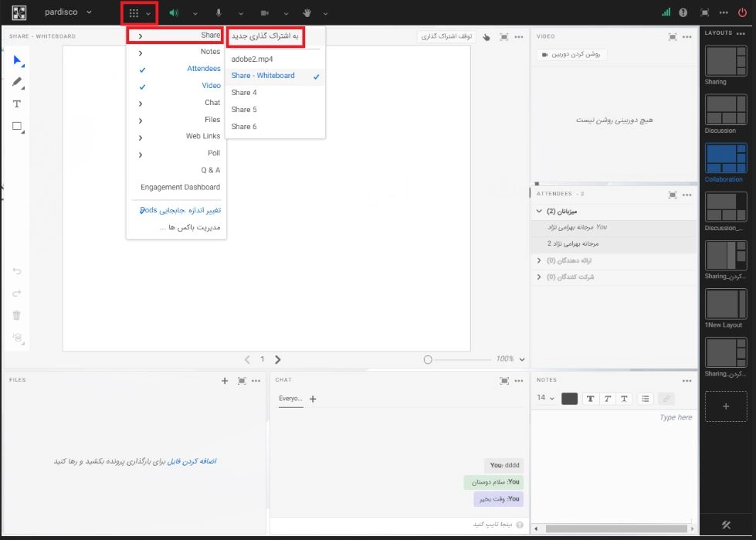Select the whiteboard text tool
Image resolution: width=756 pixels, height=540 pixels.
17,104
